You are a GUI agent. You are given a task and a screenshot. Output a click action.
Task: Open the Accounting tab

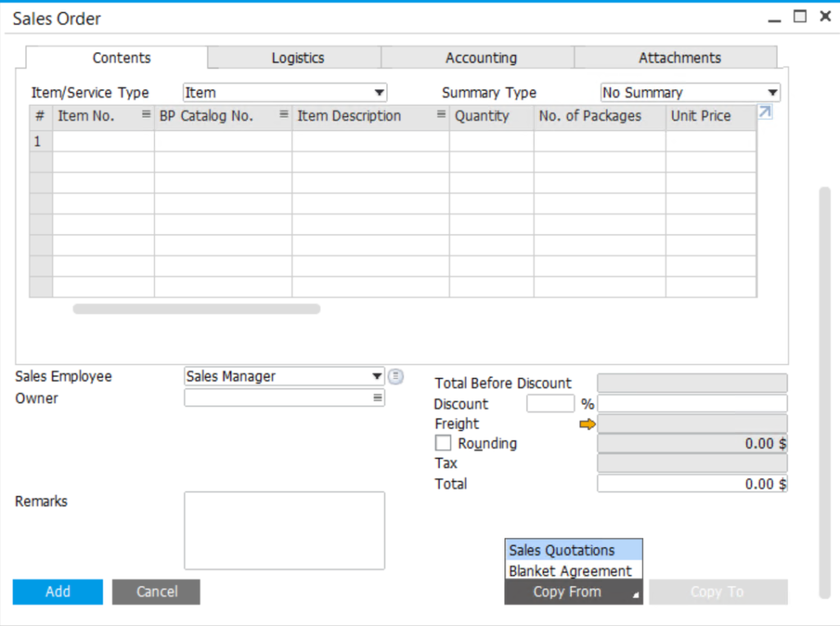pyautogui.click(x=481, y=57)
